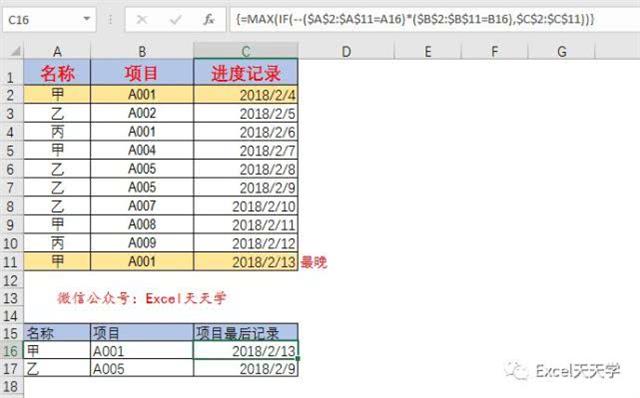Click cell A2 containing 甲
640x398 pixels.
pyautogui.click(x=57, y=95)
